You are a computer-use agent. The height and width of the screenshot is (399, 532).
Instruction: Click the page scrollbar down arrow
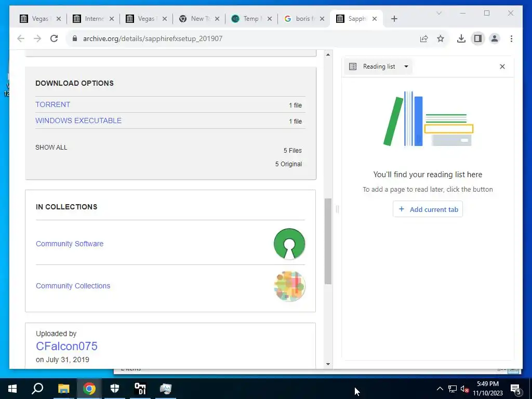point(328,364)
